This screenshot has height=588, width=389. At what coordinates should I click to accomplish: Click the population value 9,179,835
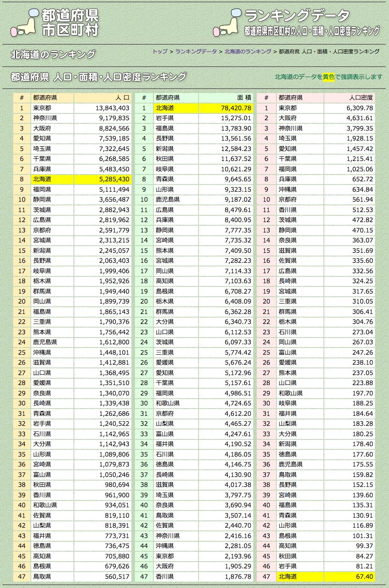[x=114, y=118]
